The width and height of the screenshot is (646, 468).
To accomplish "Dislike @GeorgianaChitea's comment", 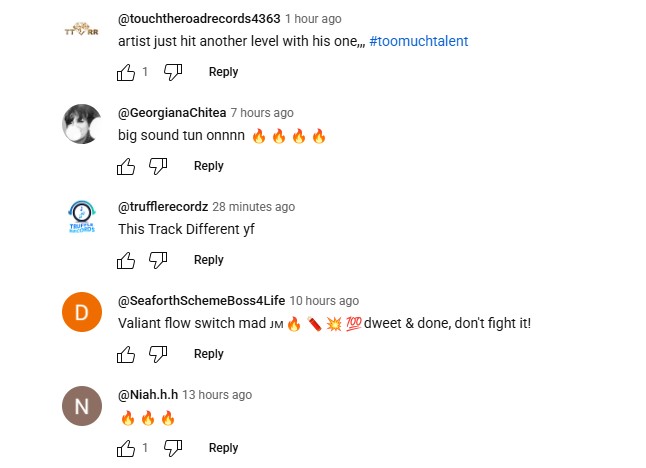I will 158,166.
